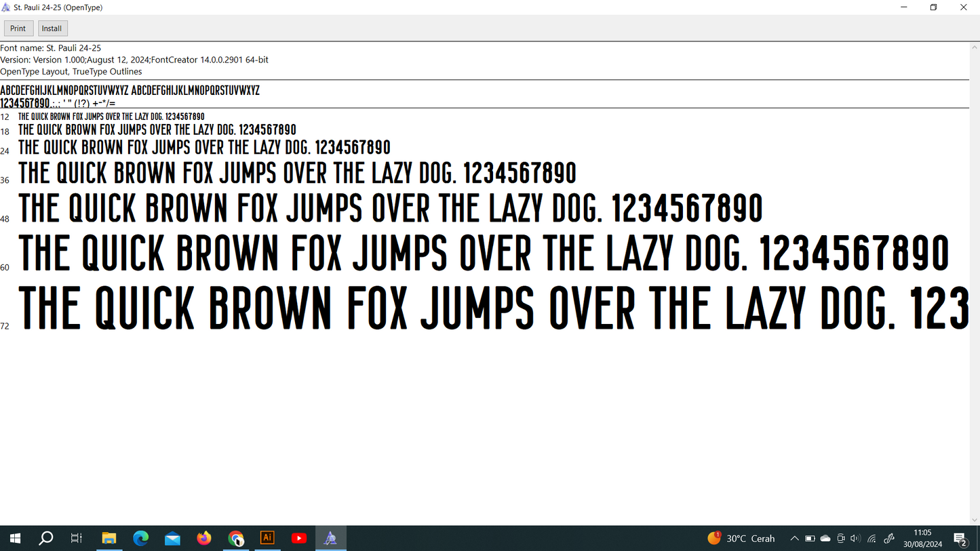Open the notification Action Center
The width and height of the screenshot is (980, 551).
point(960,538)
